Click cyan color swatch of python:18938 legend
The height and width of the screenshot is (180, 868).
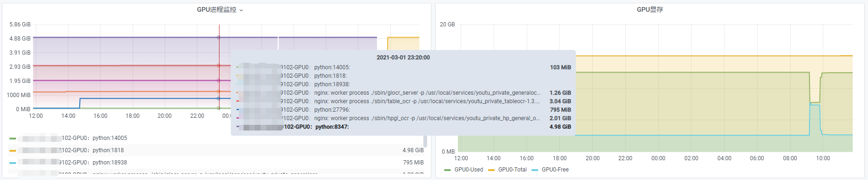pyautogui.click(x=13, y=163)
